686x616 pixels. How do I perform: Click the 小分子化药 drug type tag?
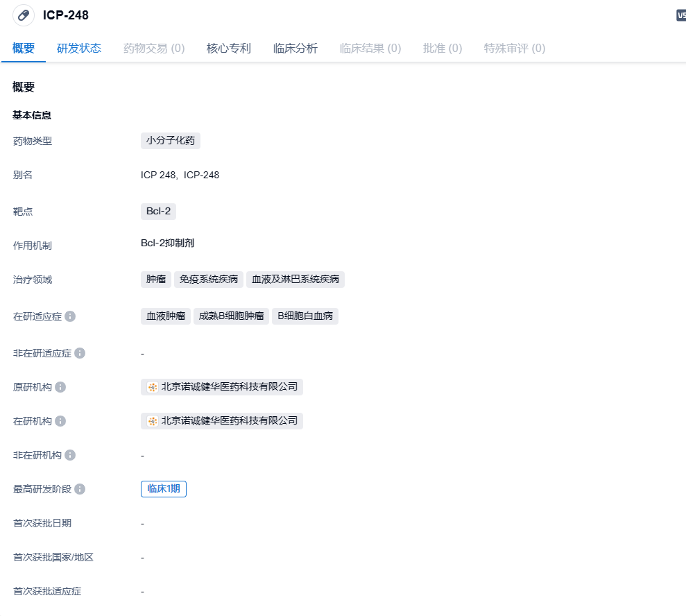(x=171, y=141)
